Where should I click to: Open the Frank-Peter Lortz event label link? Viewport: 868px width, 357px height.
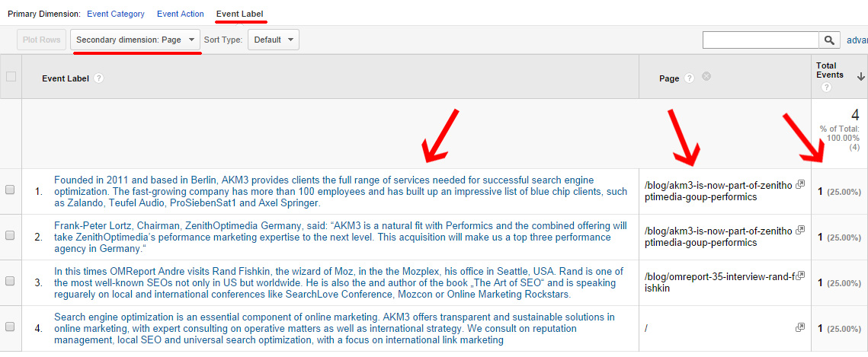(340, 236)
